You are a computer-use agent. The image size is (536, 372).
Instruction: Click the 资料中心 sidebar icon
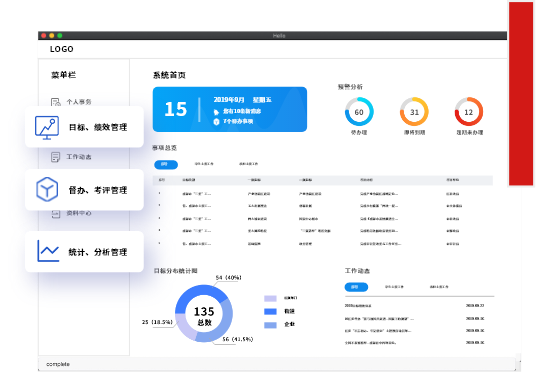tap(55, 214)
